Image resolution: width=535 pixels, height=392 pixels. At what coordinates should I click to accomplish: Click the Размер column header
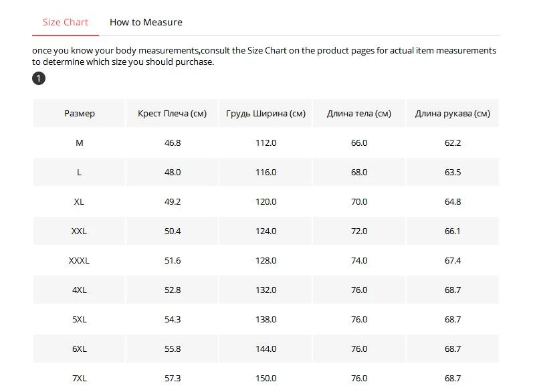pyautogui.click(x=80, y=113)
